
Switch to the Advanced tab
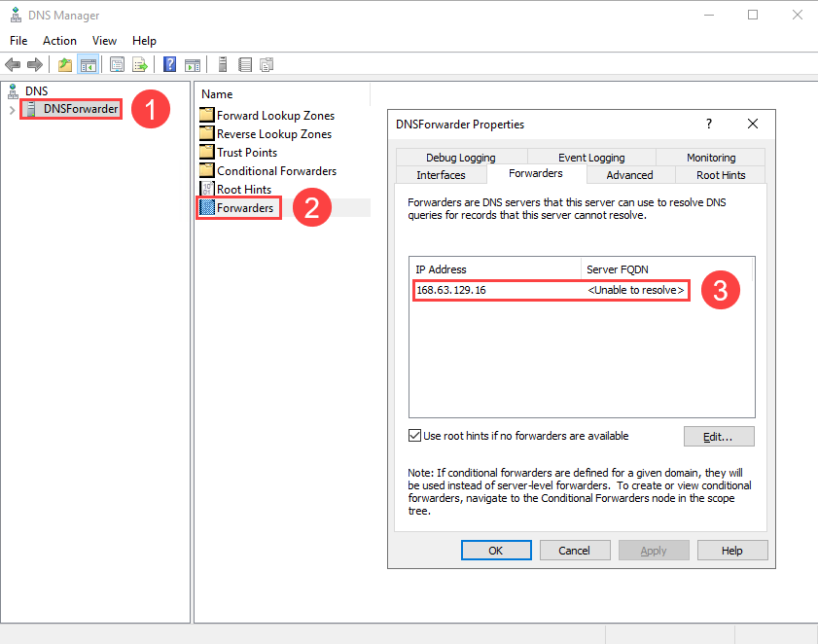point(629,174)
